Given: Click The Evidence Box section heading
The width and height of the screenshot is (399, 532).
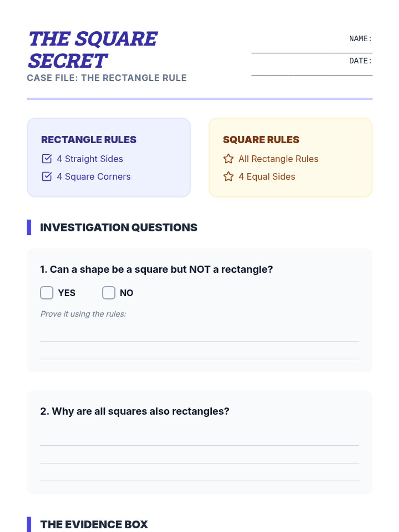Looking at the screenshot, I should pos(94,524).
